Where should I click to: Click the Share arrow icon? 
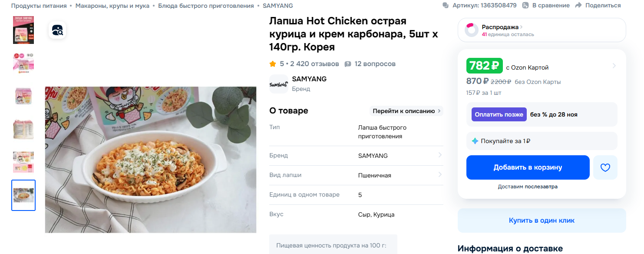[578, 6]
